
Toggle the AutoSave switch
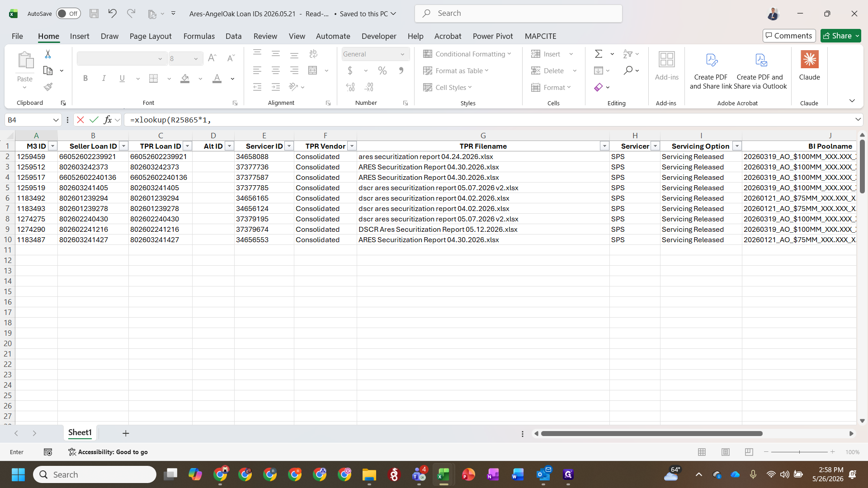(68, 14)
